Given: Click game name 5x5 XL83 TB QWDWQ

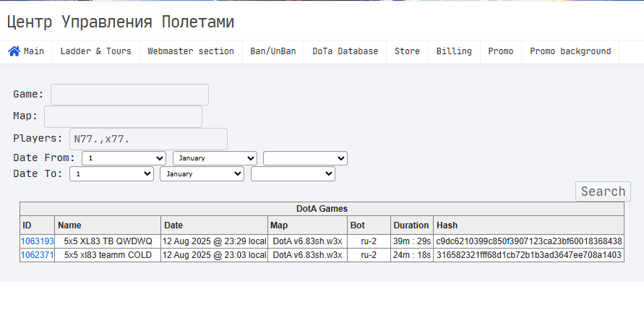Looking at the screenshot, I should point(108,241).
